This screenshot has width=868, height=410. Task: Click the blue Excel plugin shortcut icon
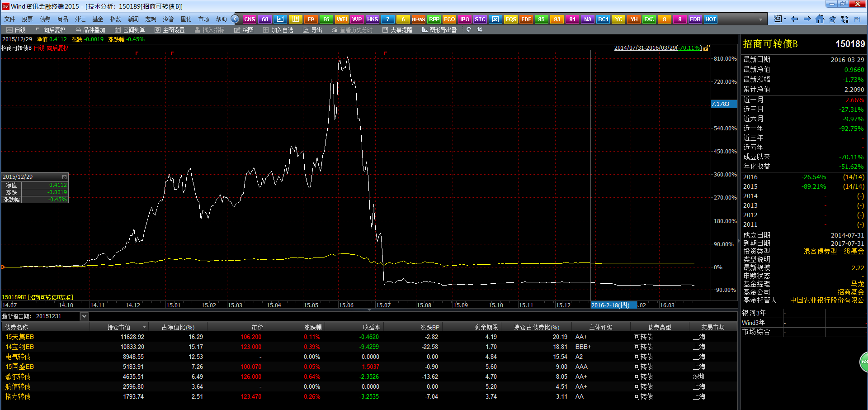point(495,19)
